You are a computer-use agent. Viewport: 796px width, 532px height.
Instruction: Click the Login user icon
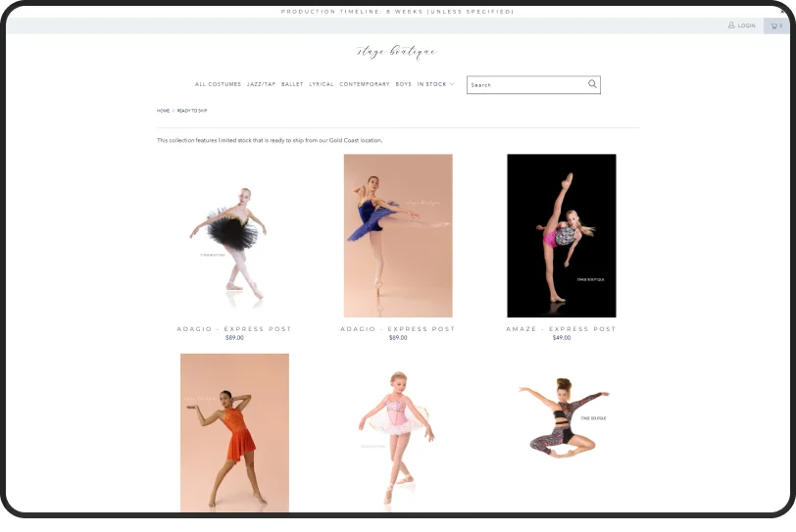click(x=731, y=25)
